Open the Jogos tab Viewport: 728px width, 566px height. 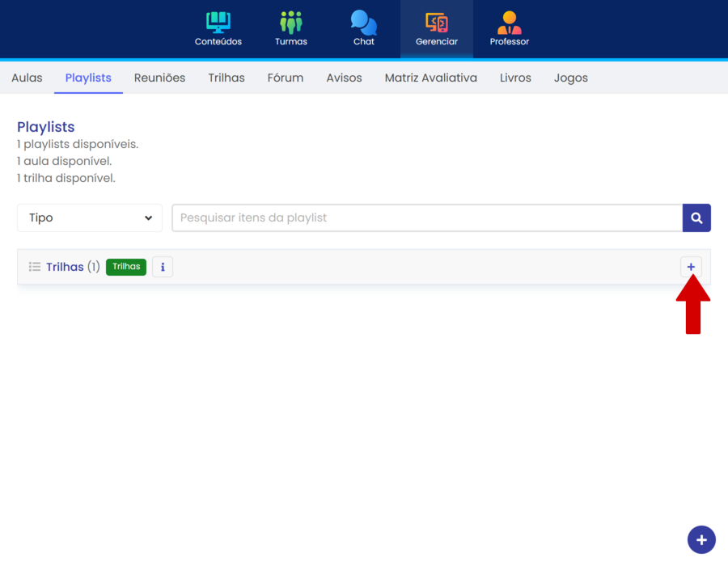point(570,78)
